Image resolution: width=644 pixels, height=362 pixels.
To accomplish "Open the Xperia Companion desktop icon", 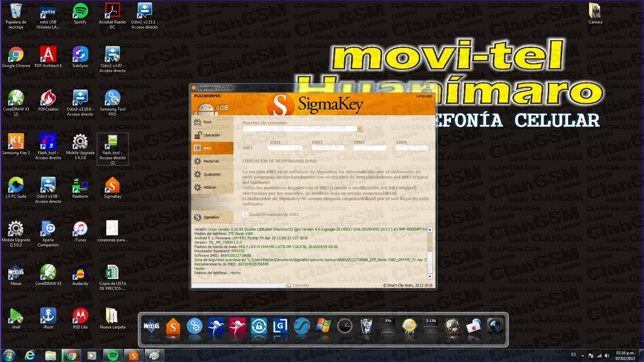I will click(x=48, y=234).
